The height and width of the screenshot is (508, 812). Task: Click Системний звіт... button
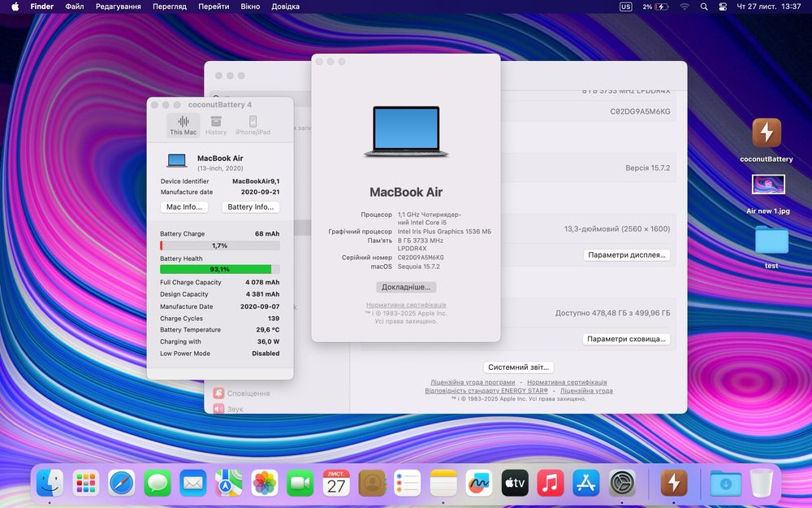pos(518,367)
